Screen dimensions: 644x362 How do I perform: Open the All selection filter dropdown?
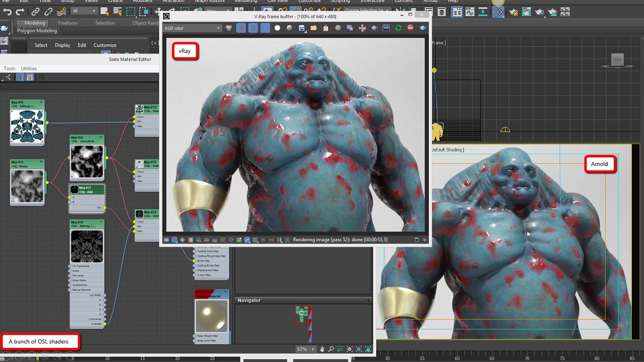point(84,11)
